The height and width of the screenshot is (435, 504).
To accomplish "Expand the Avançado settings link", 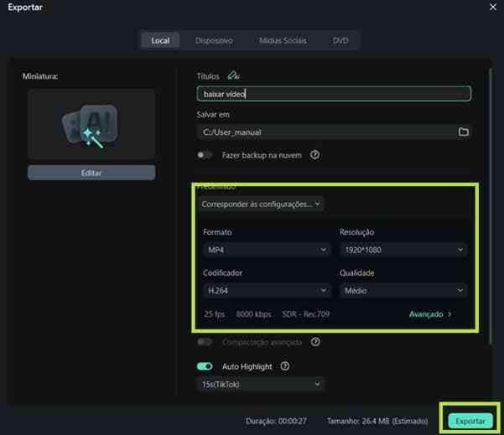I will coord(430,313).
